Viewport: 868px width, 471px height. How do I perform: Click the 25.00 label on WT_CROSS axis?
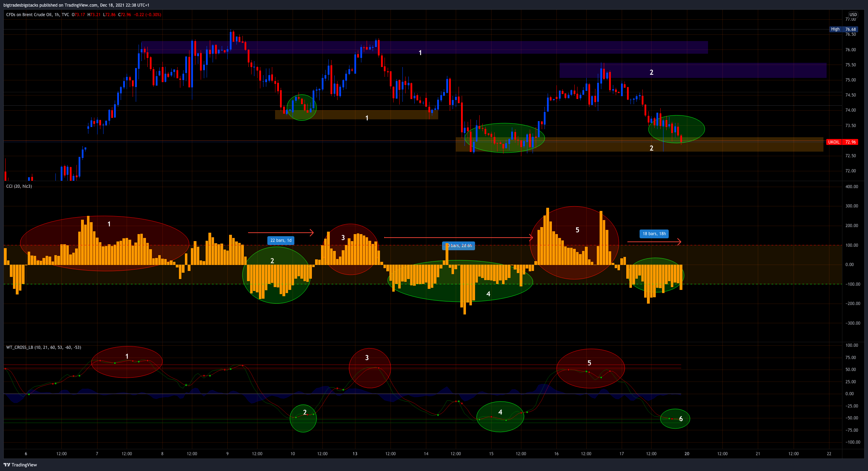coord(851,382)
